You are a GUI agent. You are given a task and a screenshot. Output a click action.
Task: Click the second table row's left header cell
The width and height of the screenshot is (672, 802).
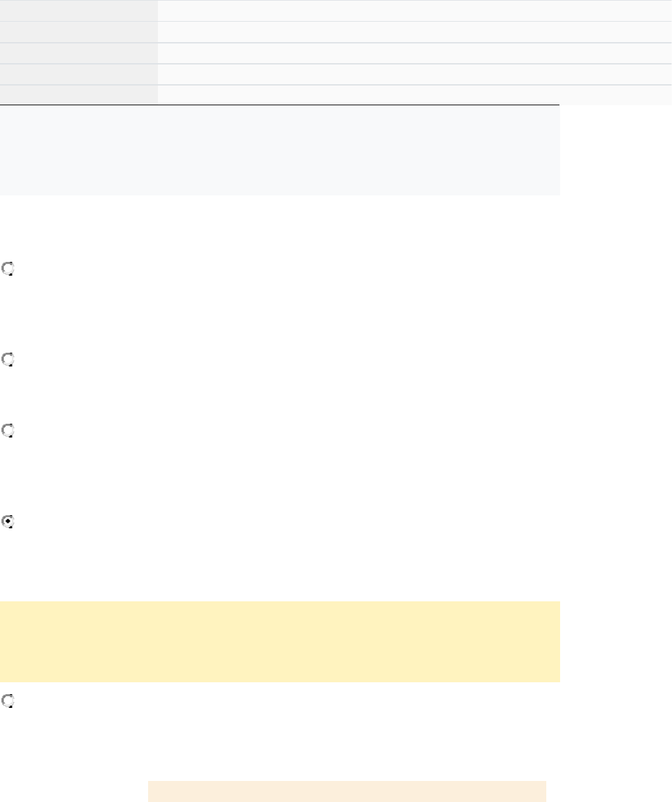[78, 32]
